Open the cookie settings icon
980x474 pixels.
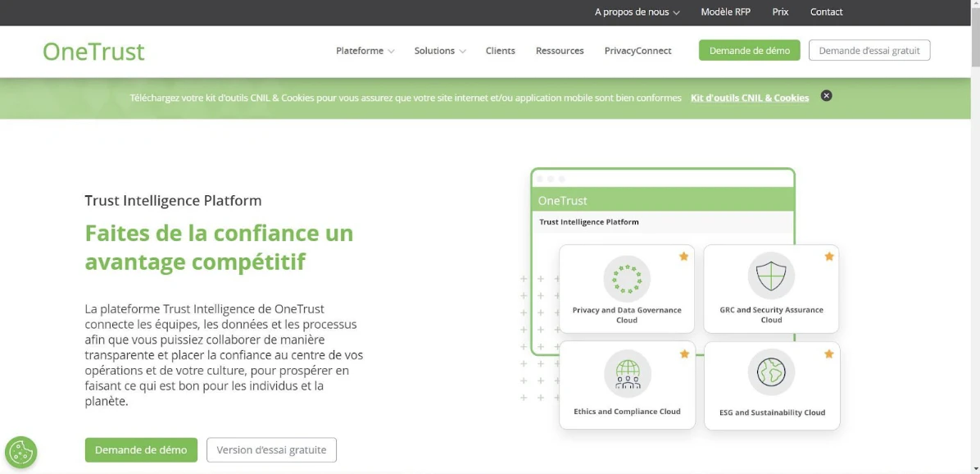click(x=20, y=452)
